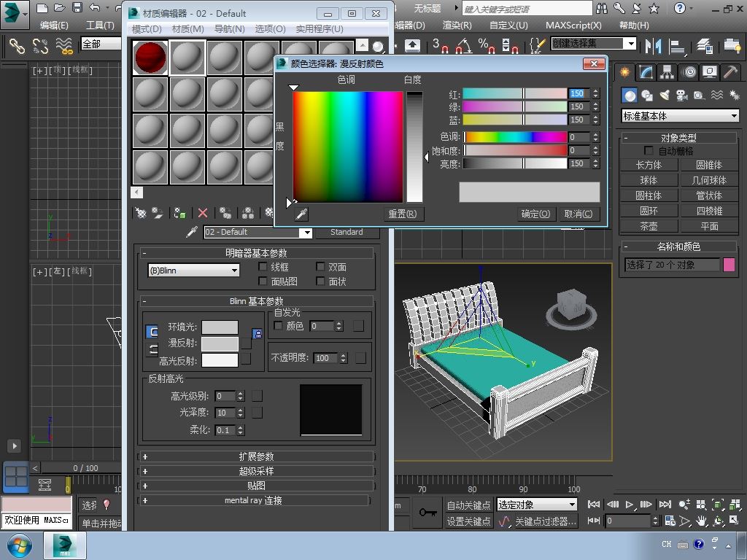This screenshot has width=747, height=560.
Task: Expand the mental ray 连接 rollout
Action: pyautogui.click(x=253, y=500)
